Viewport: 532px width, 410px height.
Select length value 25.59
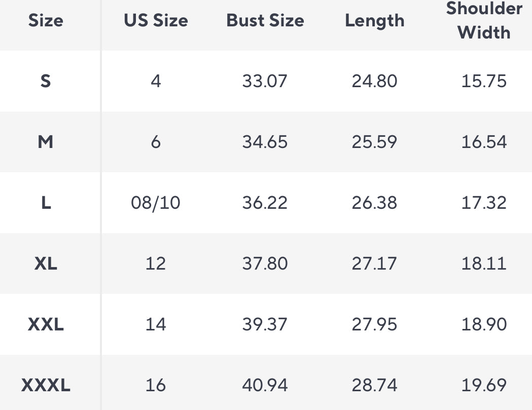tap(374, 142)
